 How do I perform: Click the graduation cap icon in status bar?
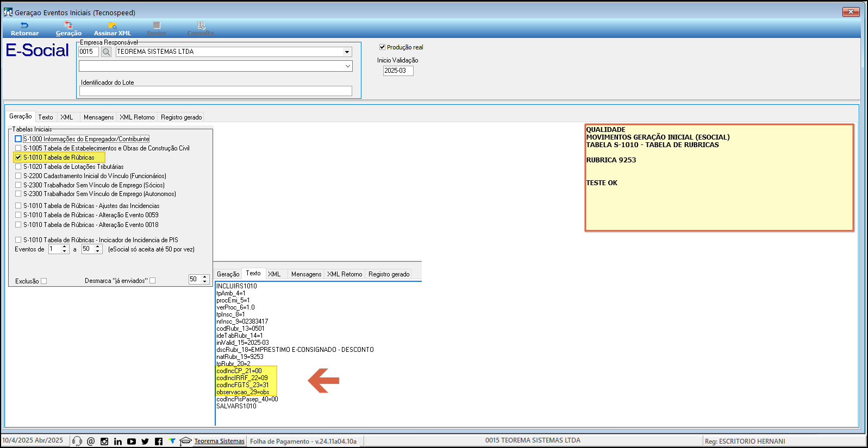(185, 441)
